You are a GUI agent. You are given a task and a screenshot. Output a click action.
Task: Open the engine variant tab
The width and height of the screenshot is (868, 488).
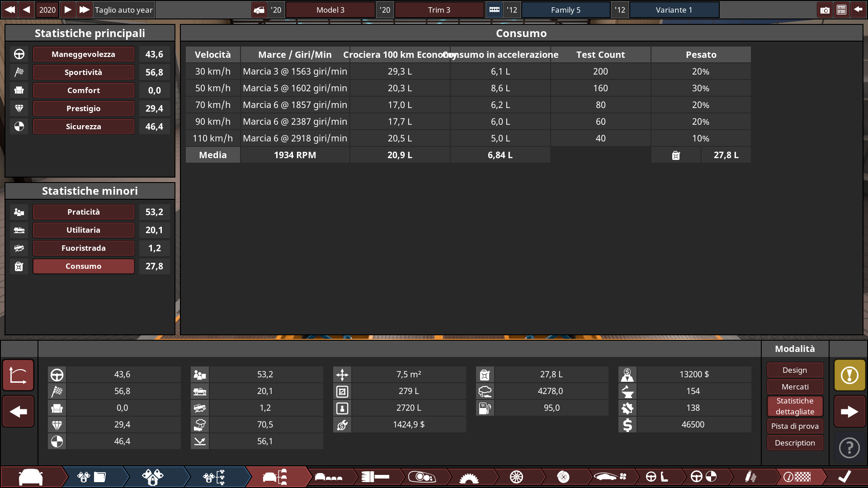point(153,477)
